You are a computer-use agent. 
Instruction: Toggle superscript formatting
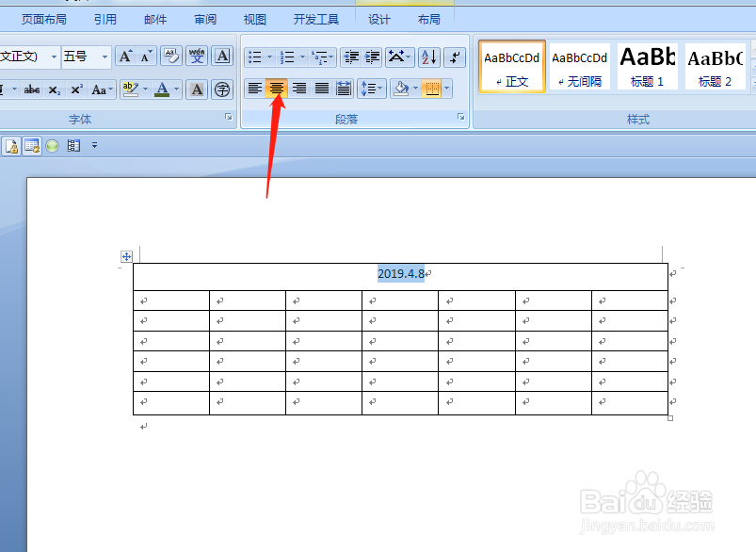tap(76, 89)
